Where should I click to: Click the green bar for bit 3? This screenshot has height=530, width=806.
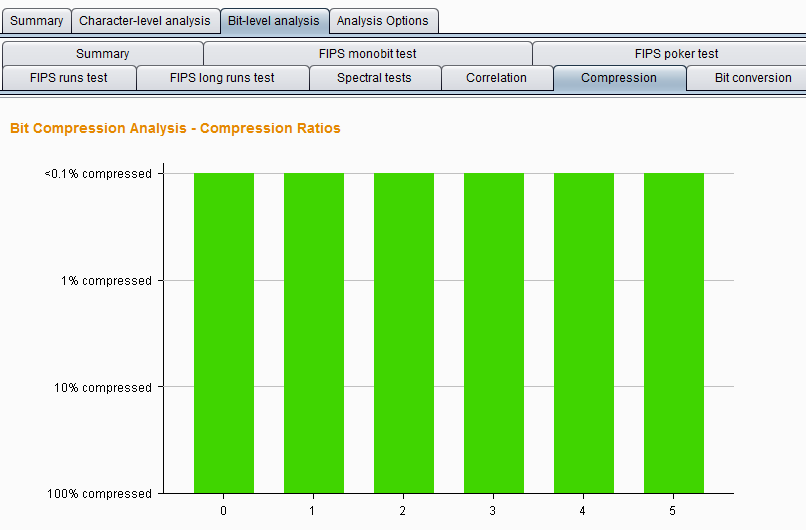click(494, 333)
